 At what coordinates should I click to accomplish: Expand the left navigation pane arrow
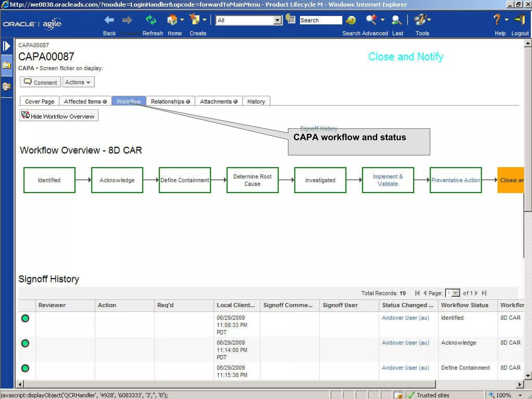tap(7, 46)
